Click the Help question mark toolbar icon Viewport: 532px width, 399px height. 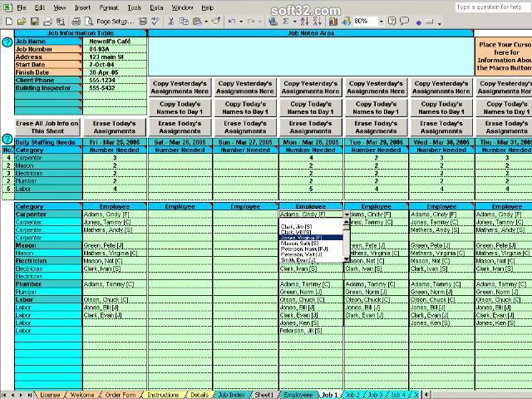point(392,22)
